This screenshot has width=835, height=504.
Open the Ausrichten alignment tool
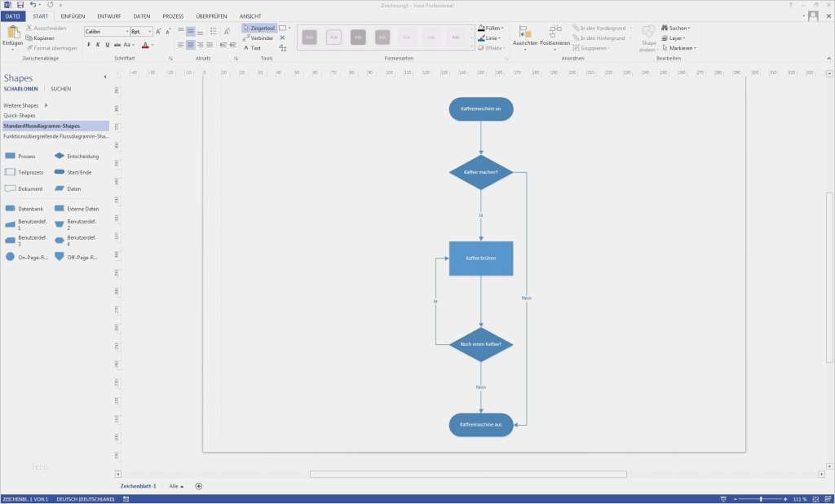(x=525, y=35)
